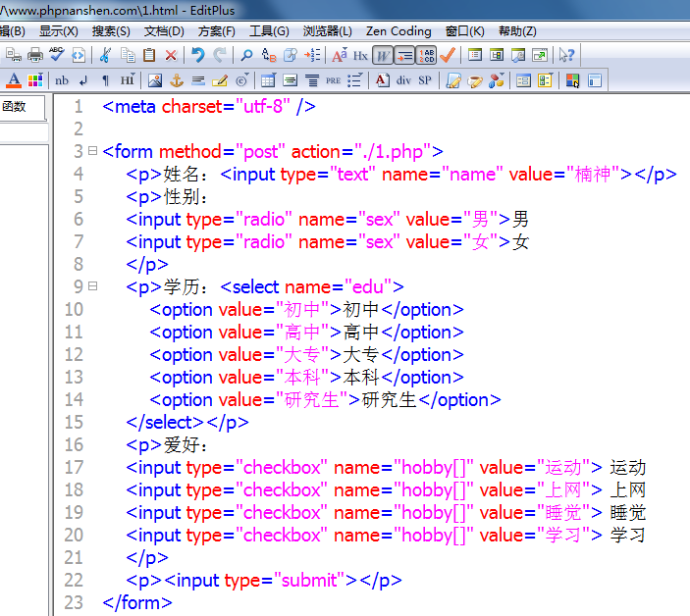Insert a horizontal line icon
Viewport: 690px width, 616px height.
coord(198,80)
